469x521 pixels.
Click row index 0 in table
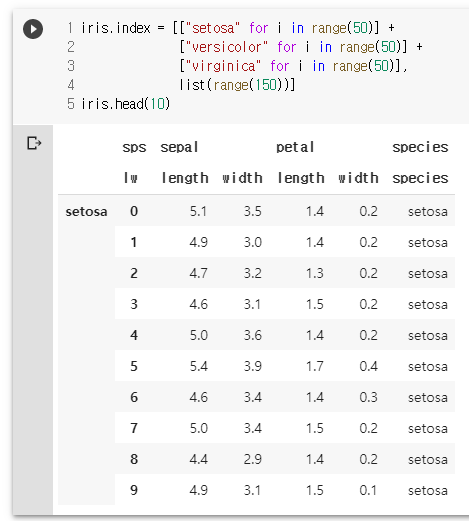click(134, 211)
